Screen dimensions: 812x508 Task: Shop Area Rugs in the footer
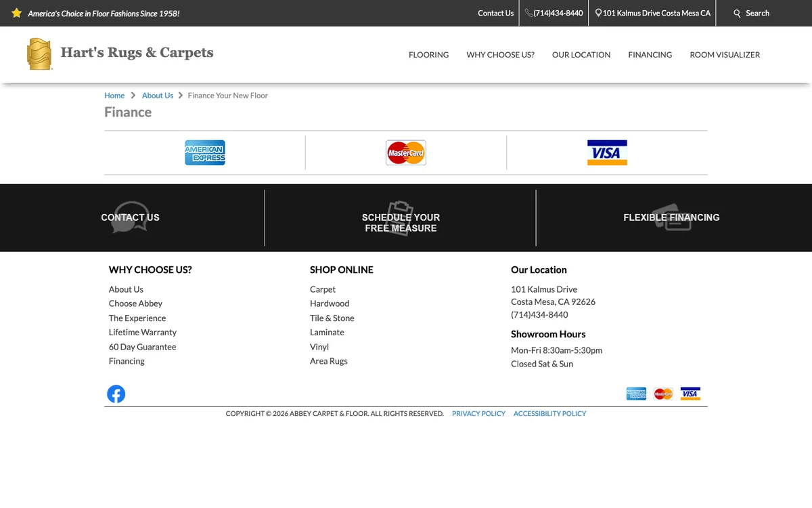coord(329,361)
